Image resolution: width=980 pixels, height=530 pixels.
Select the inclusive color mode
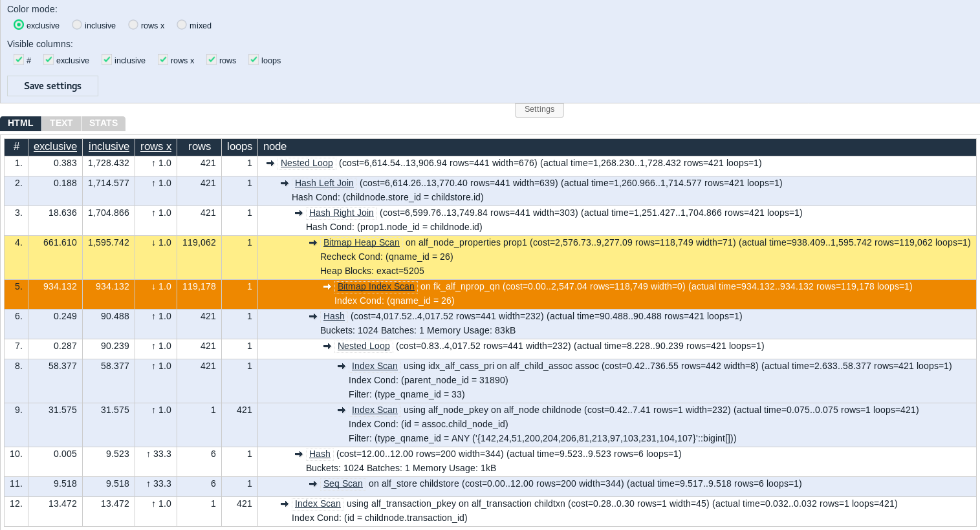77,25
